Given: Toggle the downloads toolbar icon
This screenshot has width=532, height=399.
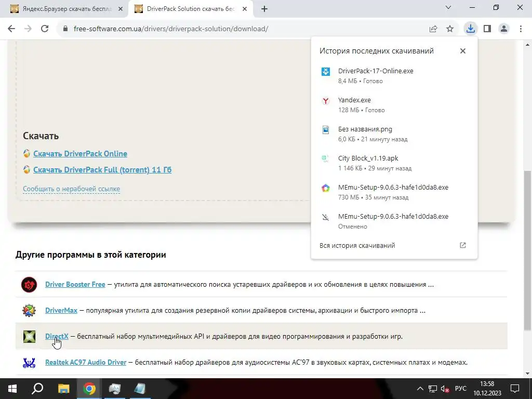Looking at the screenshot, I should tap(470, 29).
